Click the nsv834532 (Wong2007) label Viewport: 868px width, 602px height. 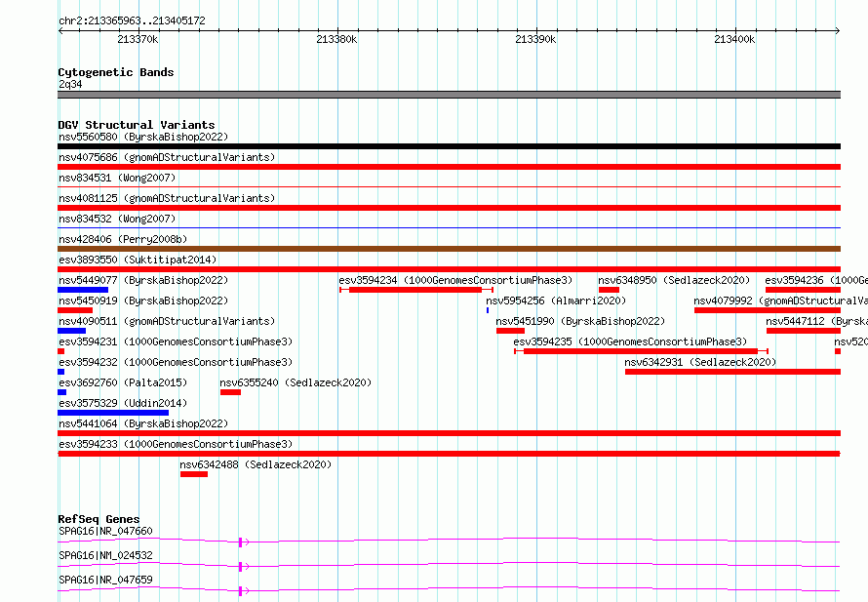tap(117, 219)
